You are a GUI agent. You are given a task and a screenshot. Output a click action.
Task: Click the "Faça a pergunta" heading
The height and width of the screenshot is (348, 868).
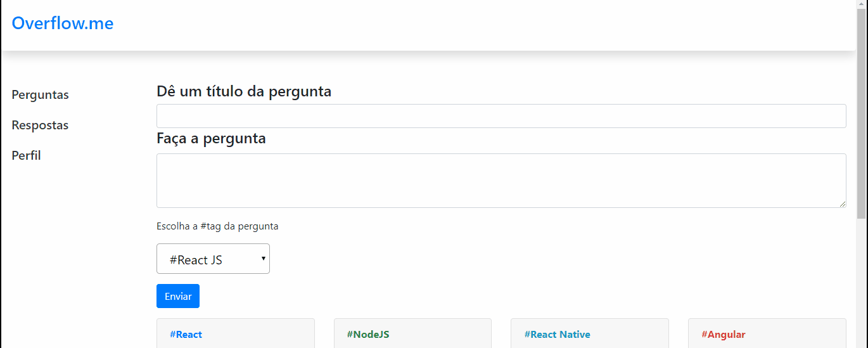[211, 138]
